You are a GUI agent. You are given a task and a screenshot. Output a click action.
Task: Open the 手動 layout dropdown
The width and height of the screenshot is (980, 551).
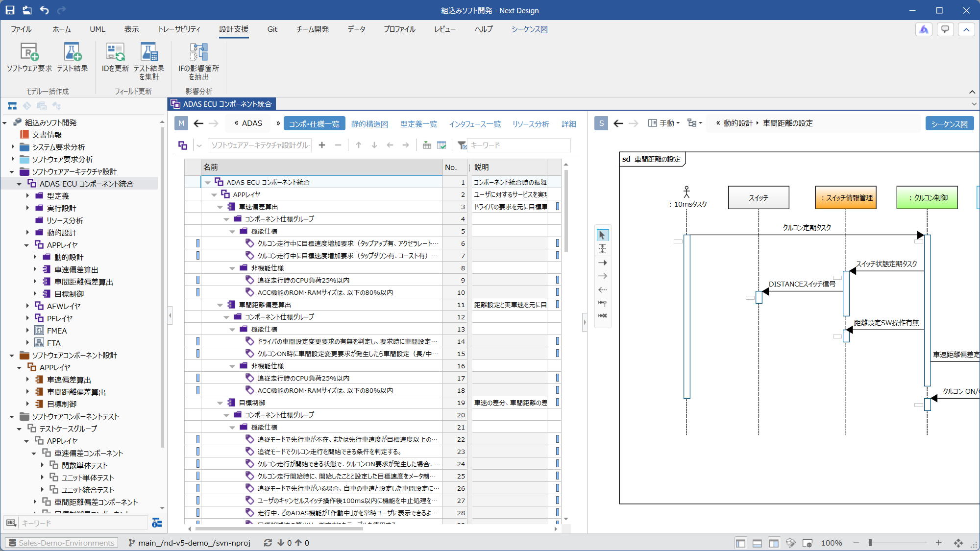coord(664,123)
